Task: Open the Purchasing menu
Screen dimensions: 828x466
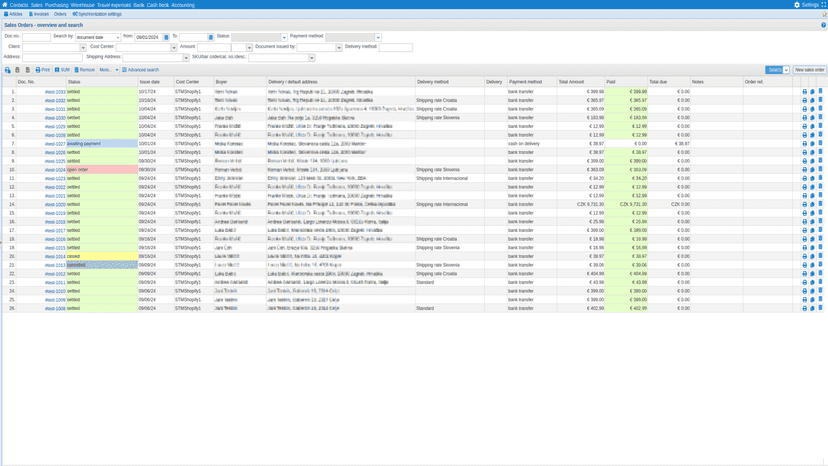Action: pyautogui.click(x=57, y=5)
